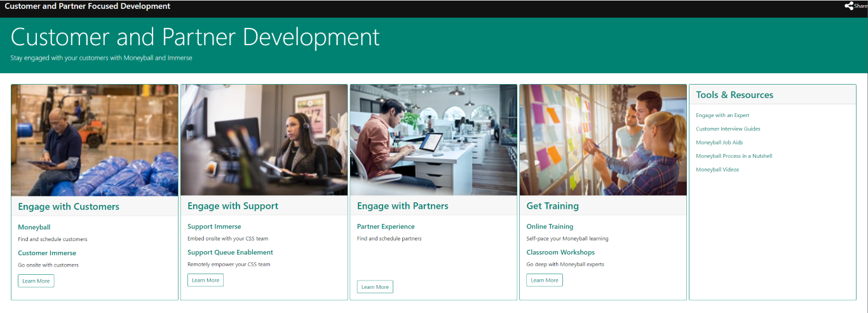
Task: Select Support Queue Enablement link
Action: [230, 253]
